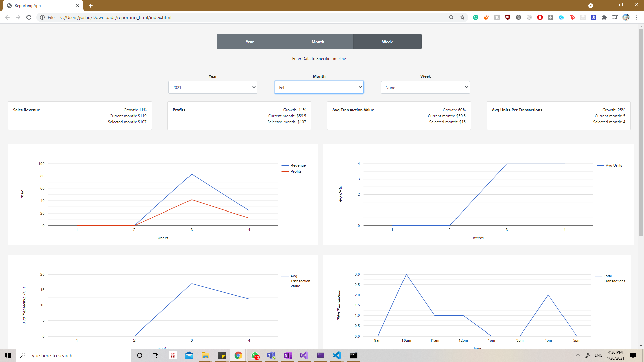Open Chrome's three-dot menu
This screenshot has width=644, height=362.
(637, 17)
